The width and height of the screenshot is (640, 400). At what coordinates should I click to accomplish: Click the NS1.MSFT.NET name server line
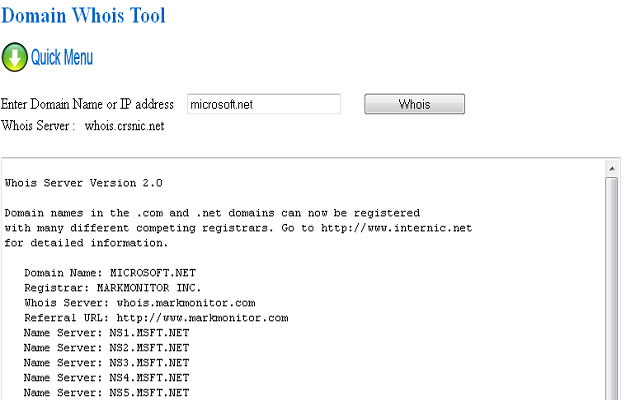pos(107,333)
